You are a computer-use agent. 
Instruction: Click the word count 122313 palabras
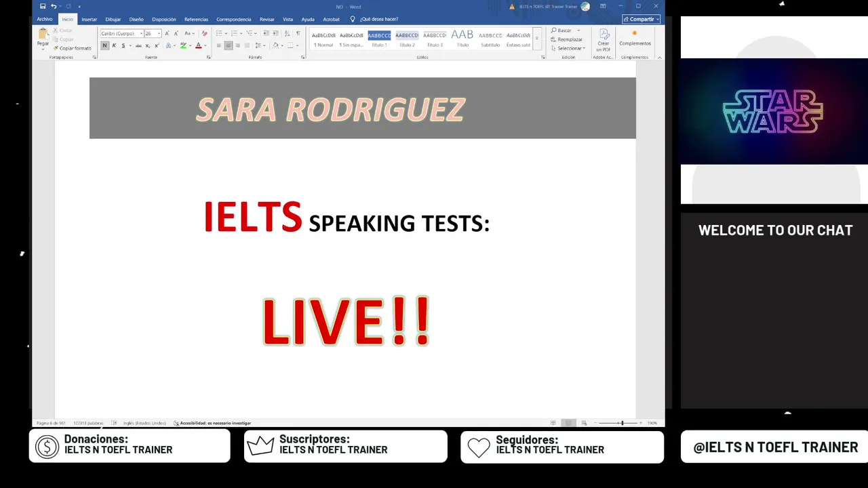coord(88,423)
